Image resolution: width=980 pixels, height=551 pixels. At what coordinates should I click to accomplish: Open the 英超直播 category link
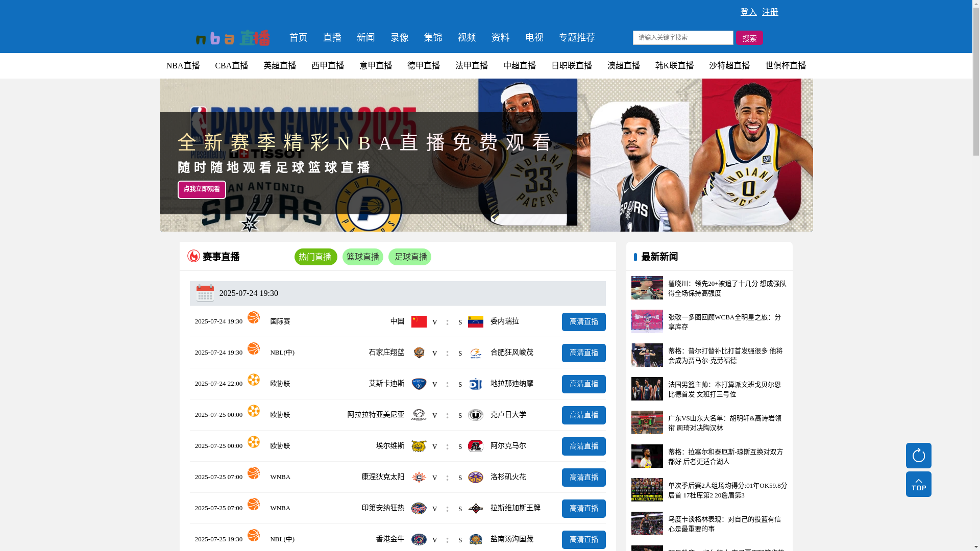click(280, 66)
